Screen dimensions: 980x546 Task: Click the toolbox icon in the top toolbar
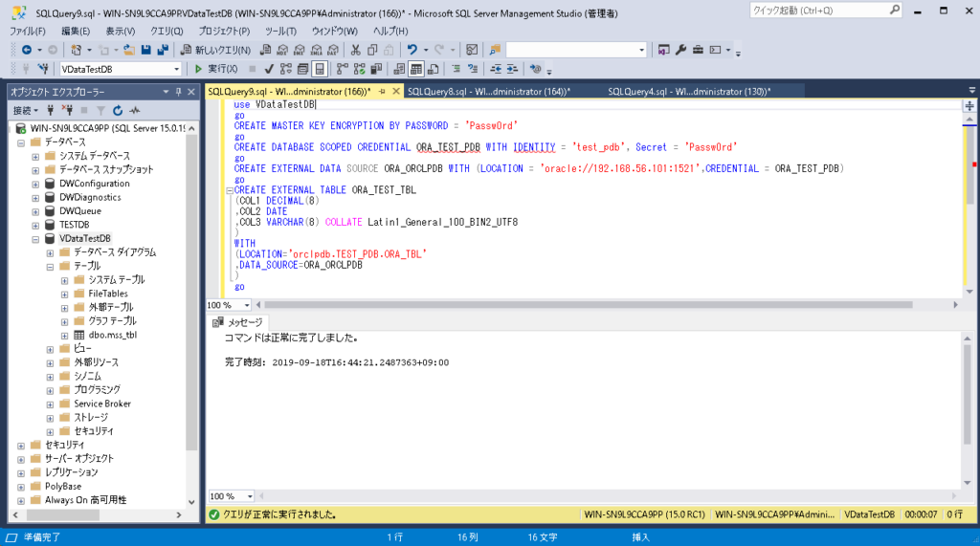(x=699, y=50)
